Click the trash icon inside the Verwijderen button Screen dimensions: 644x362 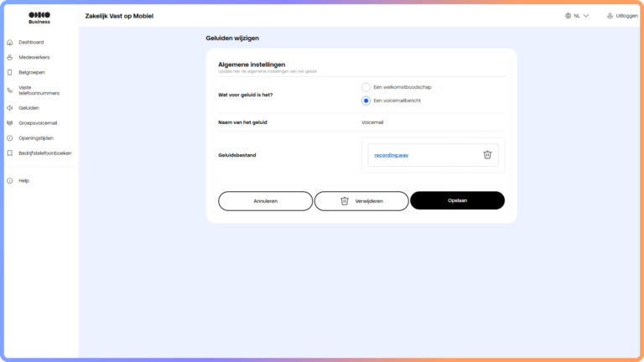345,201
